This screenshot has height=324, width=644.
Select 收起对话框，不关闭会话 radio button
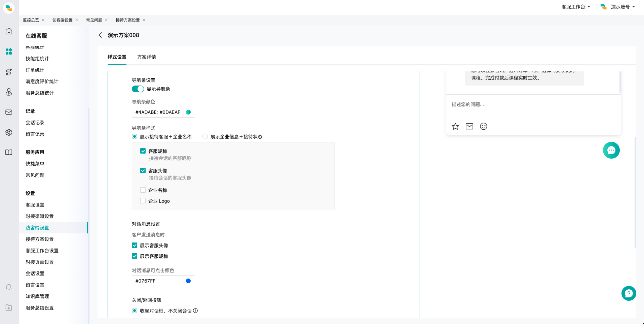pos(135,311)
